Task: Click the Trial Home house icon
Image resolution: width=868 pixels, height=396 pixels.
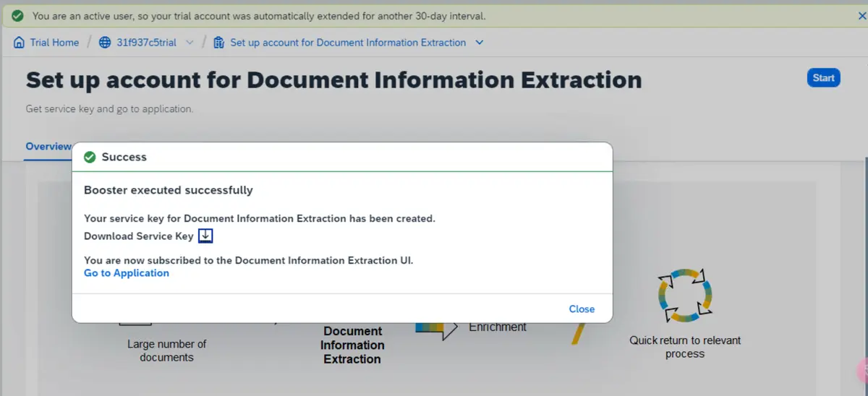Action: point(20,43)
